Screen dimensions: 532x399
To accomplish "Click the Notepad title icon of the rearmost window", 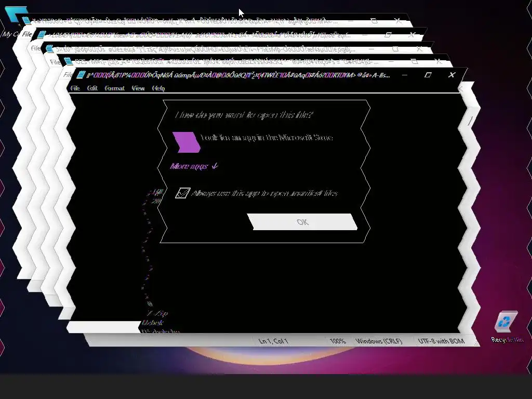I will click(x=25, y=21).
